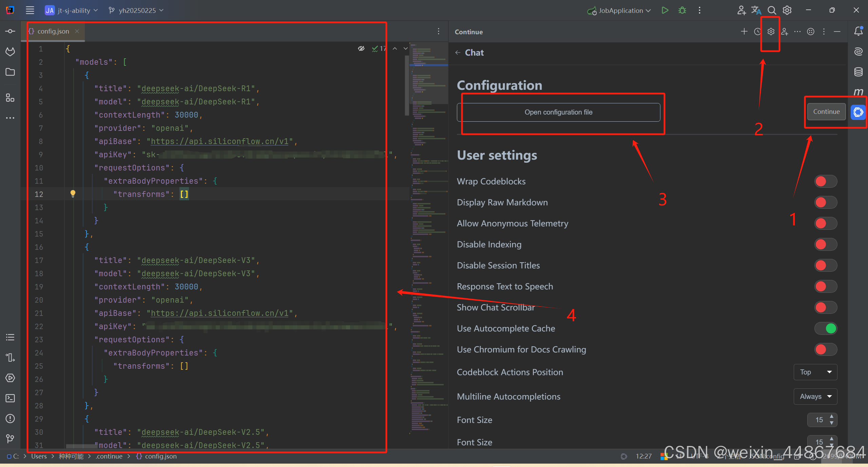The height and width of the screenshot is (467, 868).
Task: Open the main hamburger menu
Action: (x=30, y=10)
